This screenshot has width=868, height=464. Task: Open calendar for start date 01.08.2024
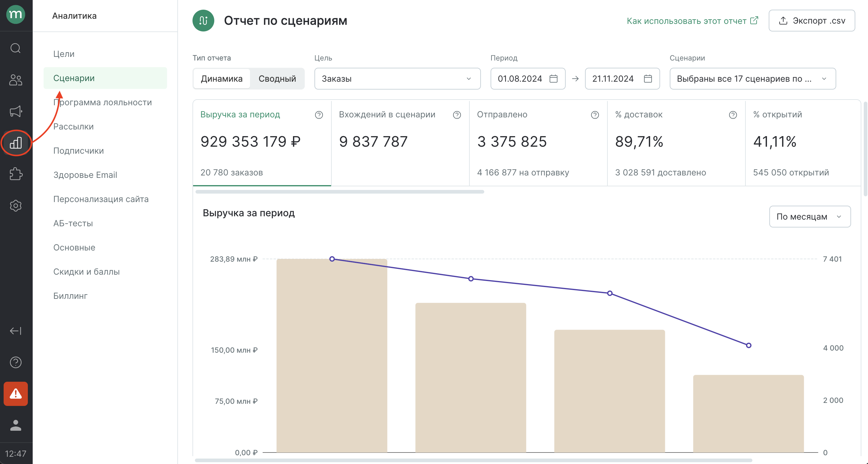(x=553, y=78)
